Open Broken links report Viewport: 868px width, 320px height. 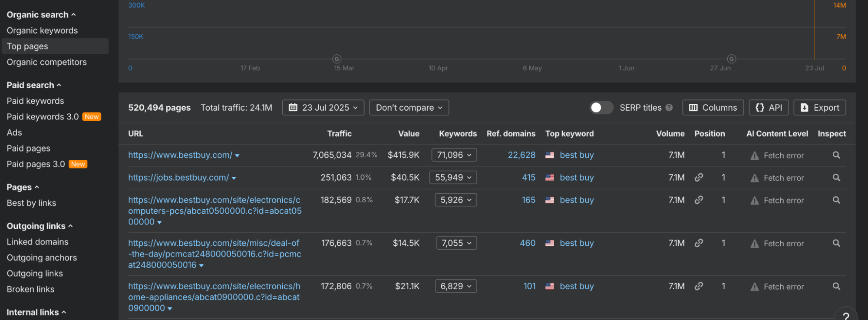(30, 289)
